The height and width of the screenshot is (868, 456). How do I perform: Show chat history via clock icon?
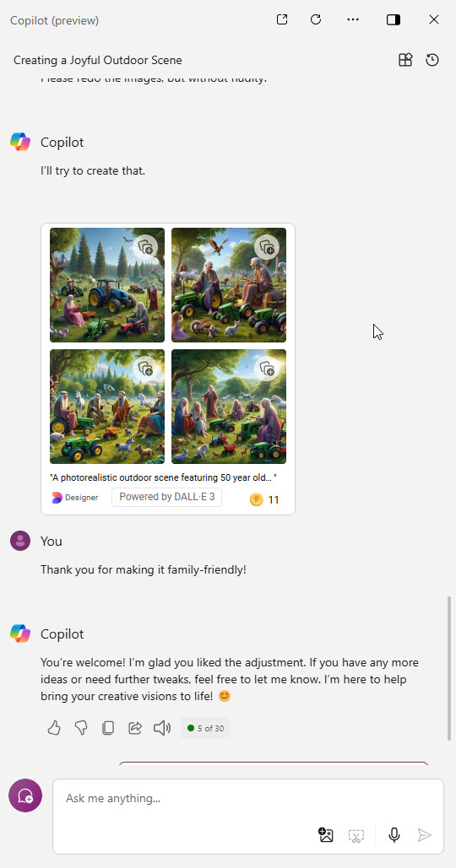[432, 60]
